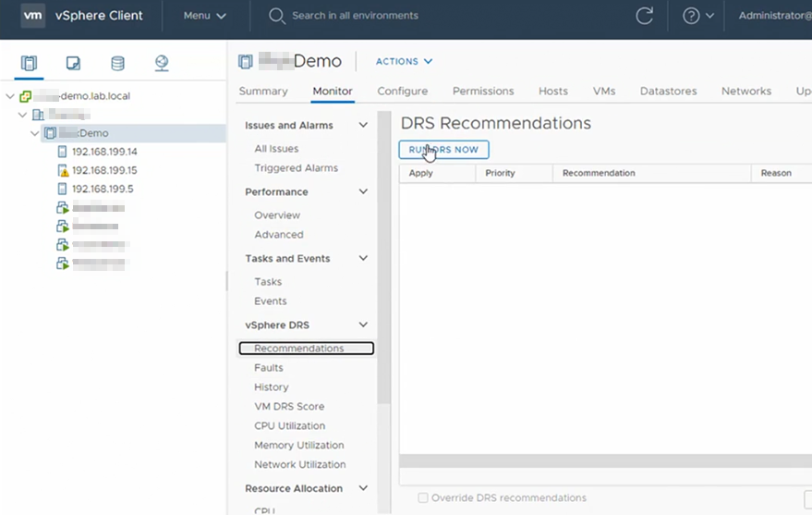Click the monitor menu vertical scrollbar
This screenshot has width=812, height=515.
click(x=383, y=257)
